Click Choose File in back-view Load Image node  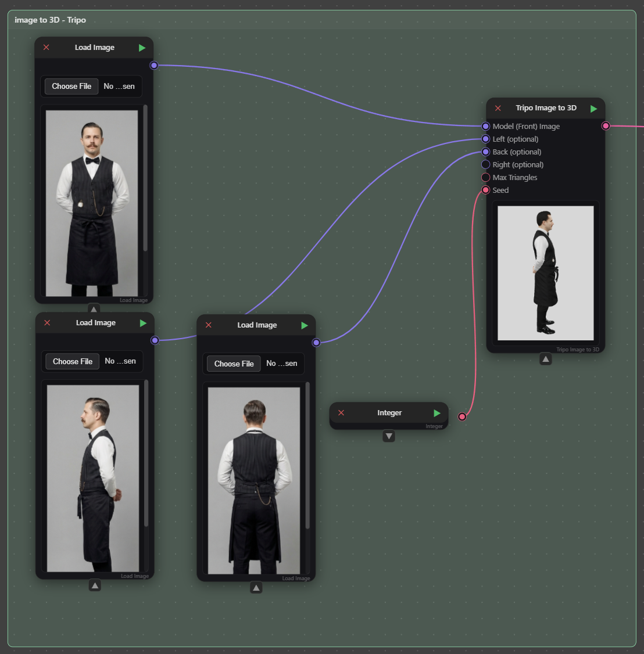pos(234,364)
